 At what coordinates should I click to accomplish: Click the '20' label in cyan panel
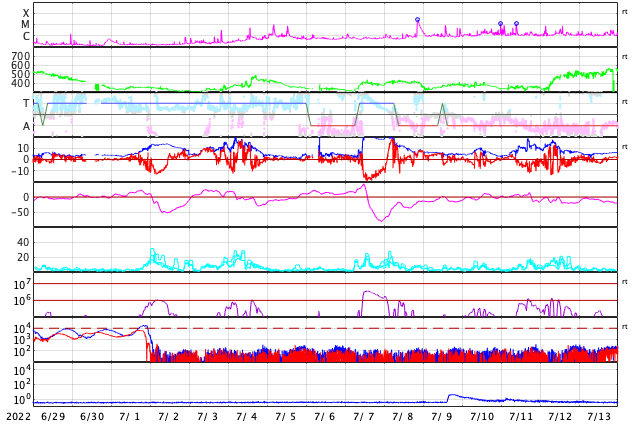tap(23, 257)
